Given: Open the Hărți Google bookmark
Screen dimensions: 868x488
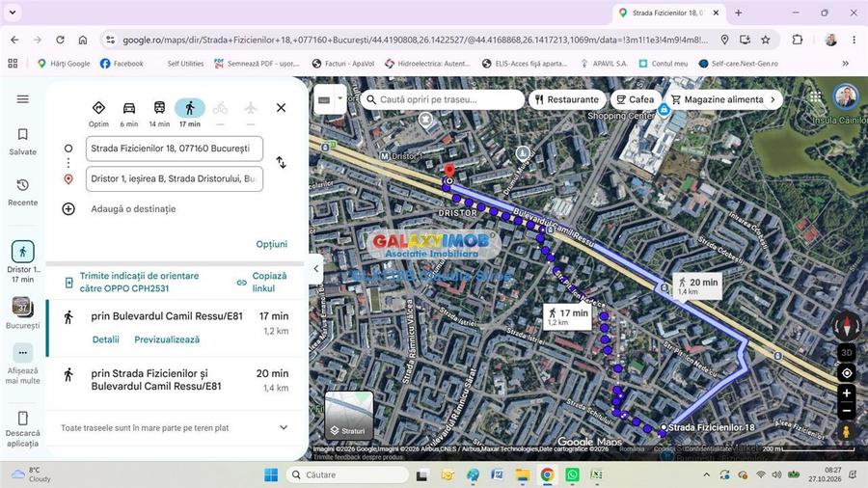Looking at the screenshot, I should 64,64.
